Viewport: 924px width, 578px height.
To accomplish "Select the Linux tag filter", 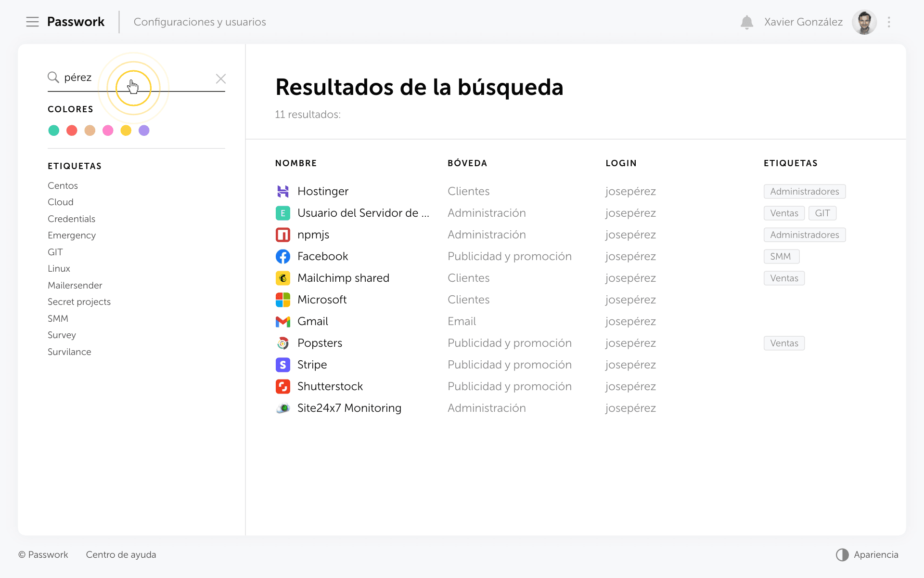I will coord(59,268).
